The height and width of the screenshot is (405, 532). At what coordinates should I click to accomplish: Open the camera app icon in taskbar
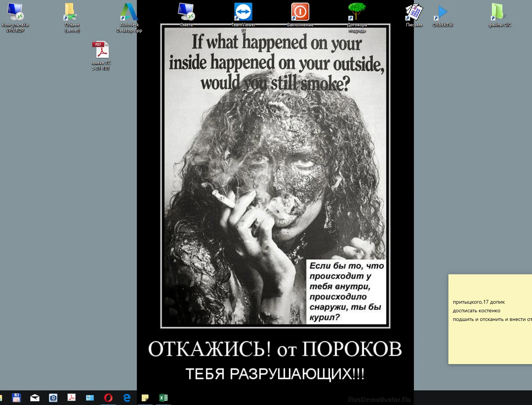(x=53, y=397)
